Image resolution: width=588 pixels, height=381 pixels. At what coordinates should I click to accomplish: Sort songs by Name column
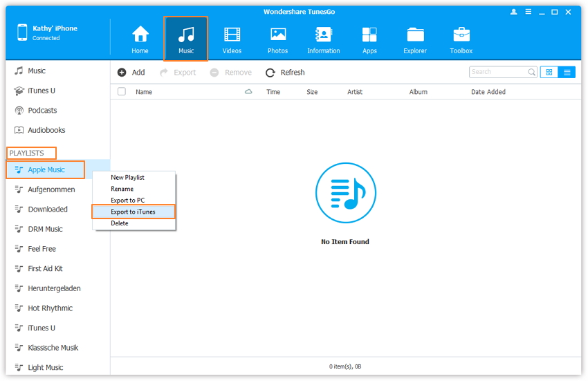(x=144, y=92)
